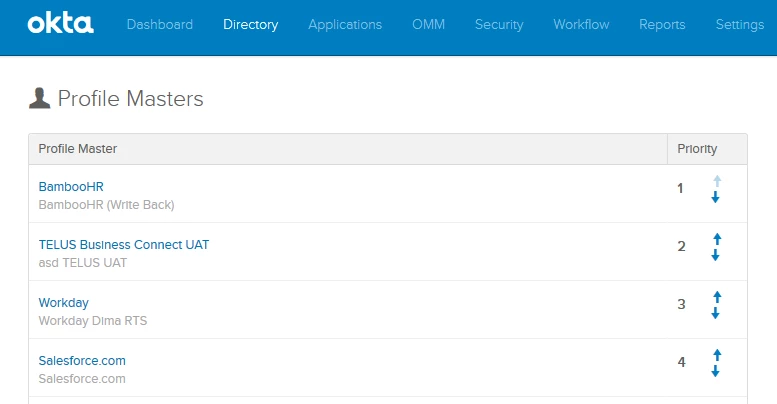Move TELUS Business Connect UAT down

716,255
